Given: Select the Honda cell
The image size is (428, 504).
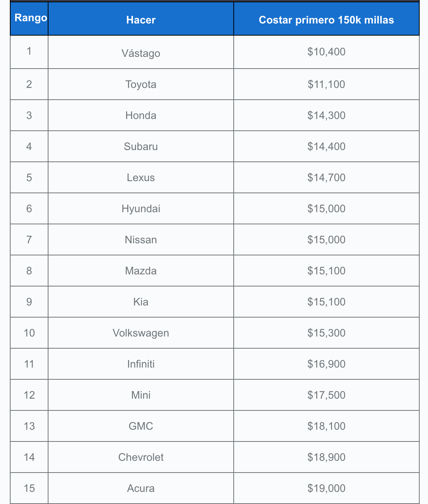Looking at the screenshot, I should click(141, 115).
